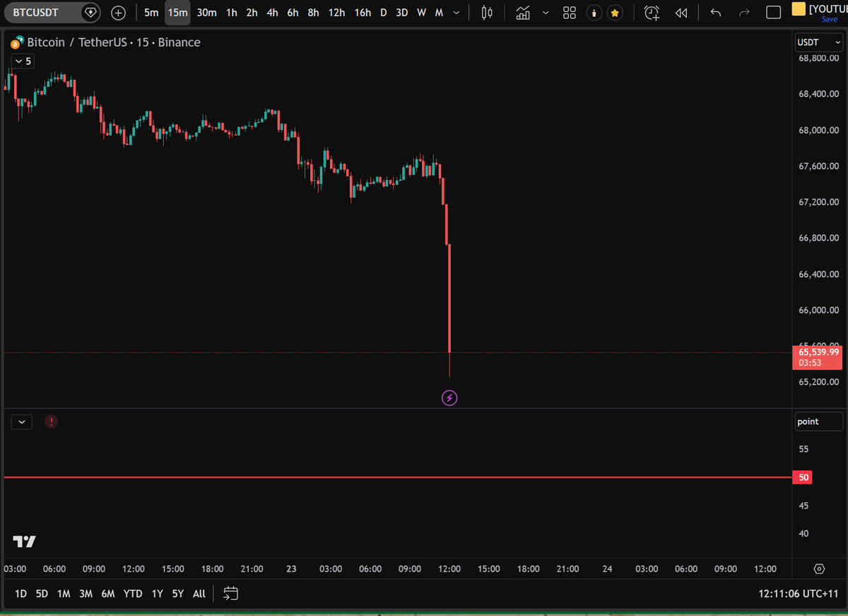Choose the 8h interval
Viewport: 848px width, 616px height.
click(313, 13)
